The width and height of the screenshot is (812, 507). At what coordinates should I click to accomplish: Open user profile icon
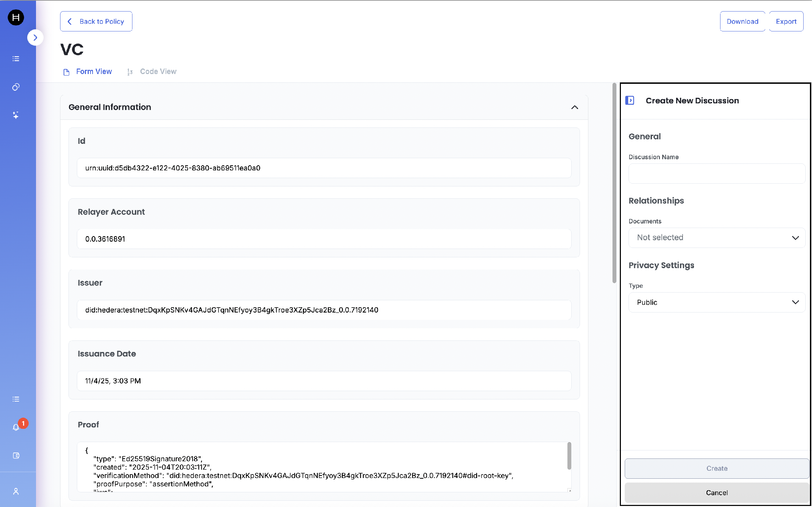pyautogui.click(x=16, y=491)
